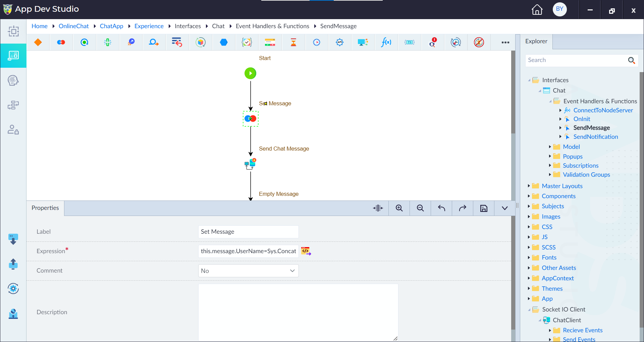Open the three-dots more tools menu
644x342 pixels.
(x=505, y=42)
